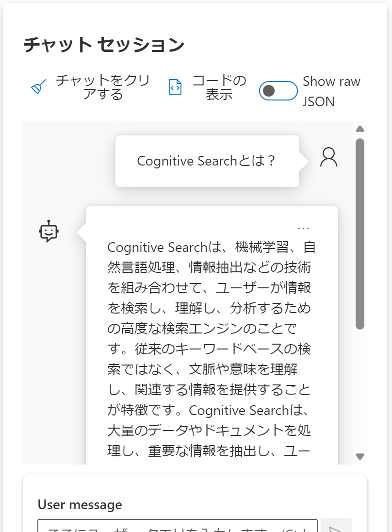Click the チャットをクリアする button label

(x=103, y=87)
